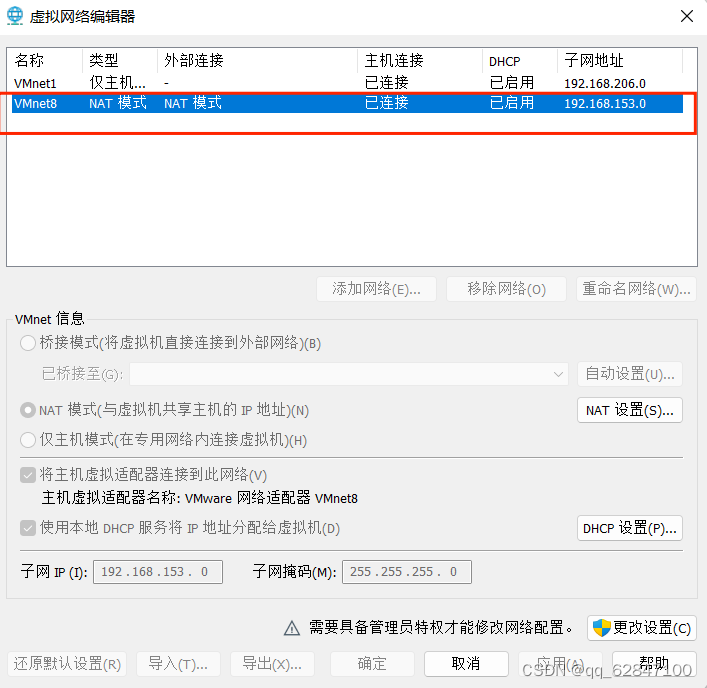
Task: Click the 类型 column header
Action: (x=120, y=60)
